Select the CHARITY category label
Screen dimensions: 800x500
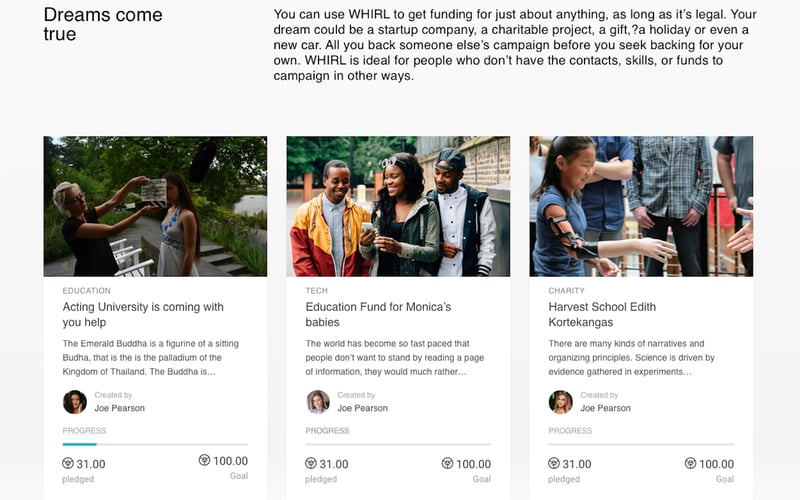click(567, 291)
